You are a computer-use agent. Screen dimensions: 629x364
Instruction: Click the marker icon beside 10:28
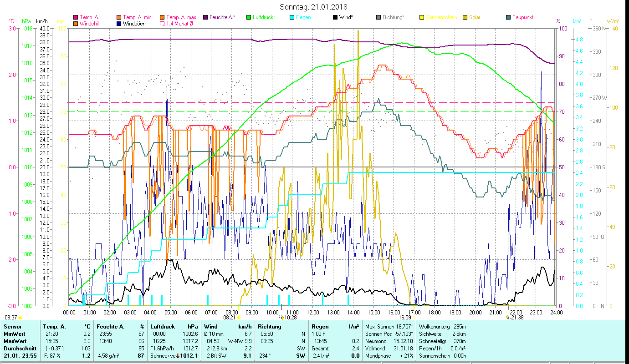point(282,317)
